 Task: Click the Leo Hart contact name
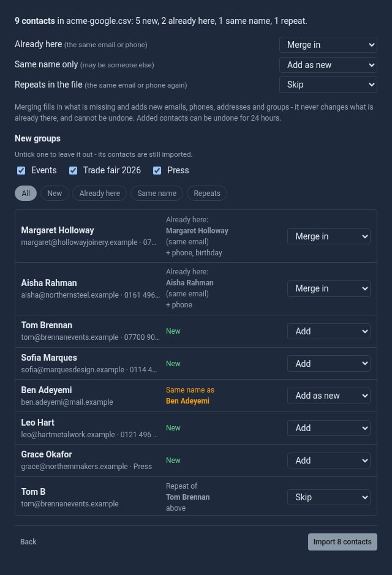38,423
